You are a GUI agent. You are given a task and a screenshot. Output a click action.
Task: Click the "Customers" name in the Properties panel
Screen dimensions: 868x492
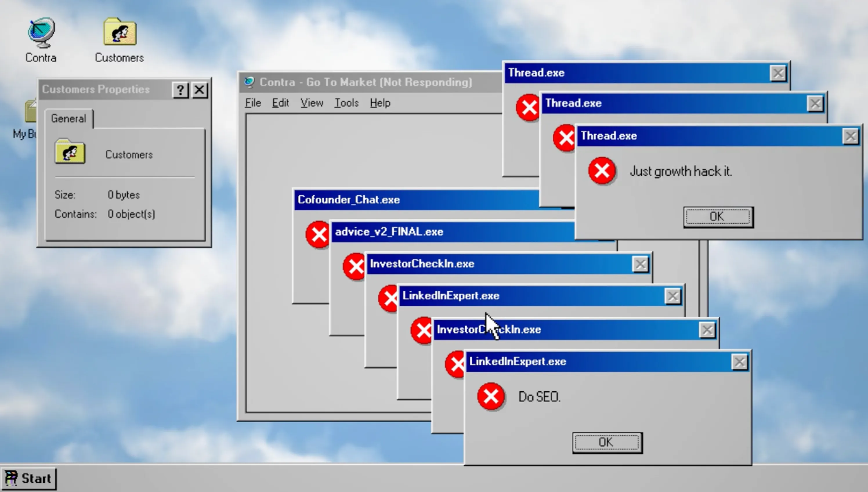pos(129,155)
